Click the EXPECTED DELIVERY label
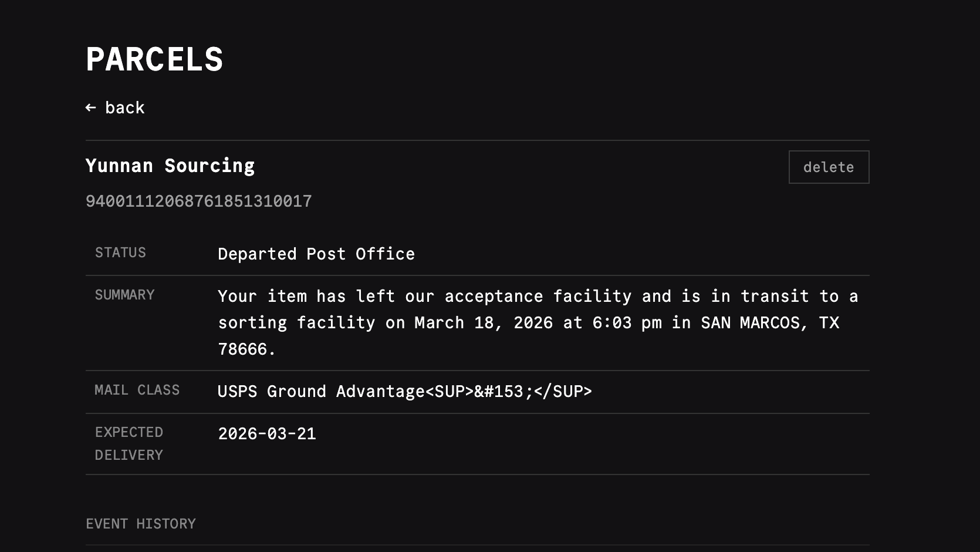This screenshot has width=980, height=552. point(129,443)
